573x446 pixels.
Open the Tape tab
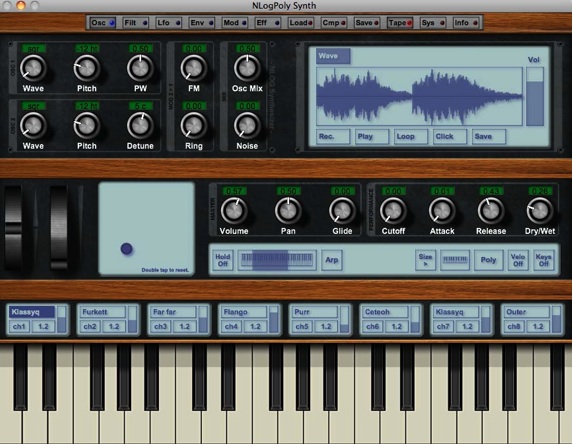(x=400, y=23)
